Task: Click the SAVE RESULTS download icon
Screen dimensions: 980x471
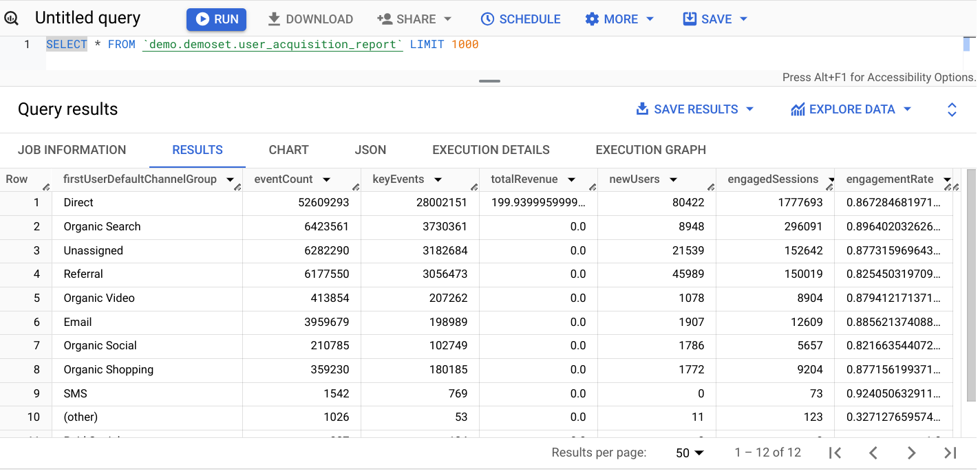Action: pyautogui.click(x=642, y=109)
